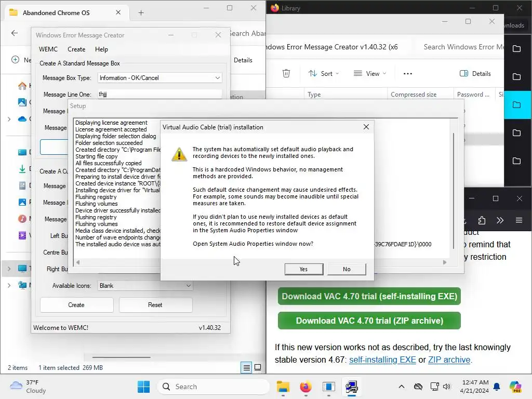532x399 pixels.
Task: Open Firefox from the taskbar
Action: 305,387
